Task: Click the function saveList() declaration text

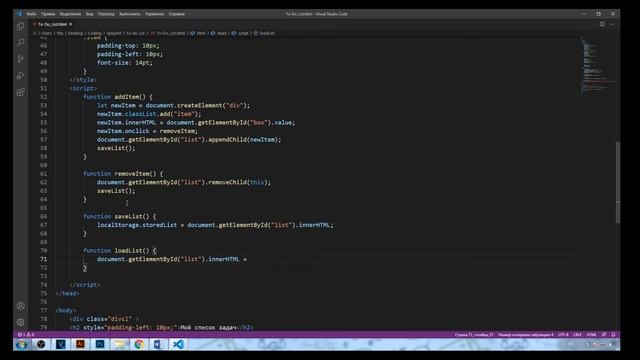Action: (x=119, y=216)
